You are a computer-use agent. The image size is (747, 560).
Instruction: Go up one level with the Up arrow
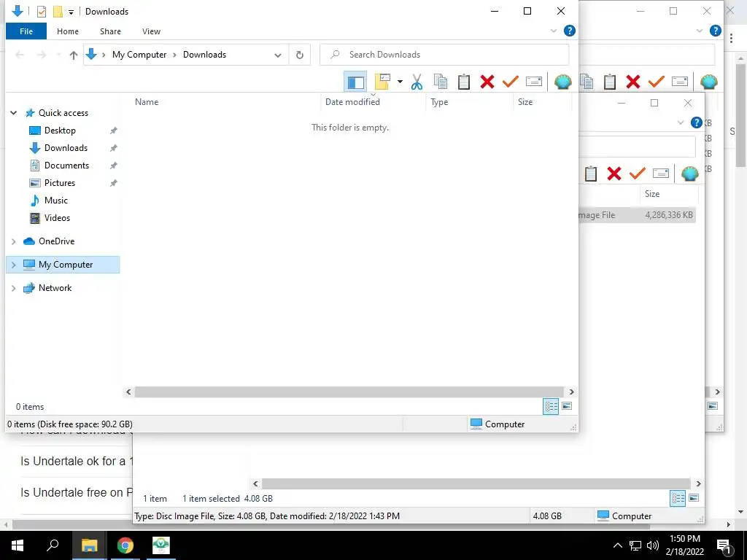click(x=74, y=55)
